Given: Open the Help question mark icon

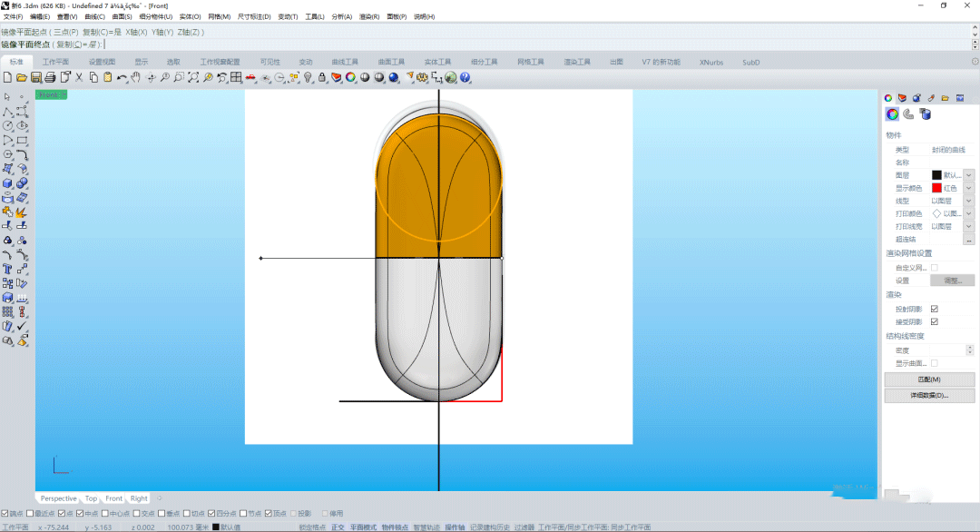Looking at the screenshot, I should 465,77.
